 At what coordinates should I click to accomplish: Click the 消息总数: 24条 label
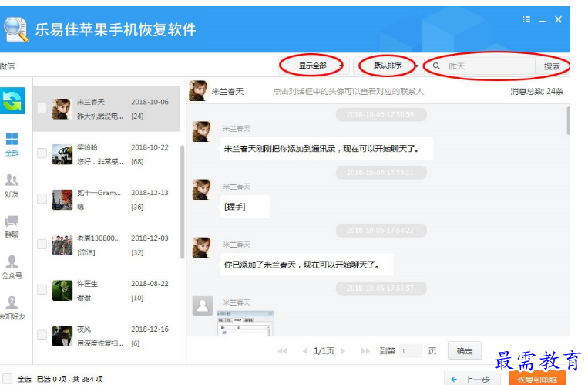[x=536, y=91]
